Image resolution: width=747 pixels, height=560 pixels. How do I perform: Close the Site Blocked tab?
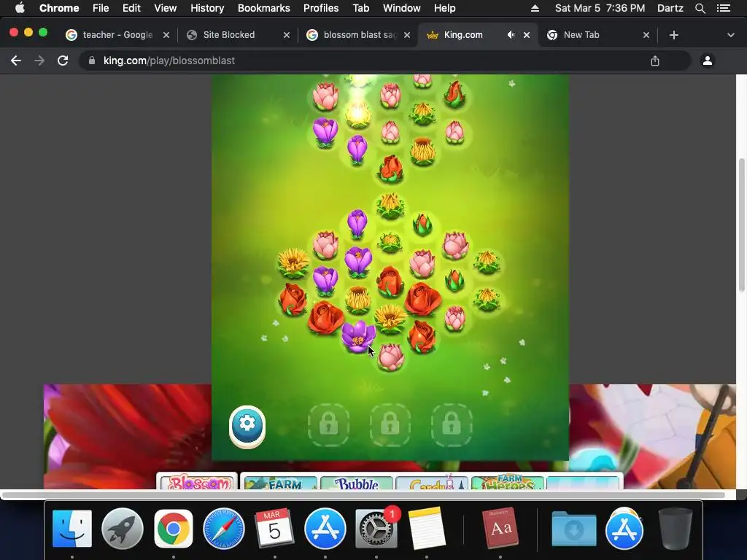[286, 35]
